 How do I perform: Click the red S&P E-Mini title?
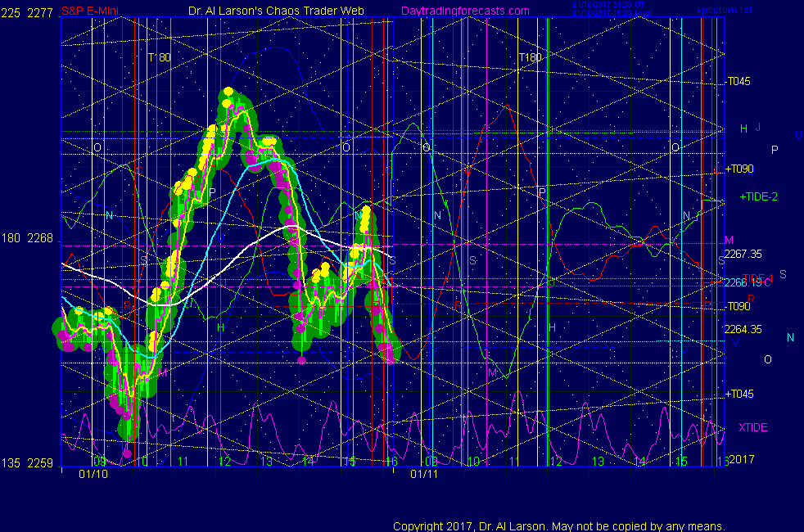[x=90, y=11]
